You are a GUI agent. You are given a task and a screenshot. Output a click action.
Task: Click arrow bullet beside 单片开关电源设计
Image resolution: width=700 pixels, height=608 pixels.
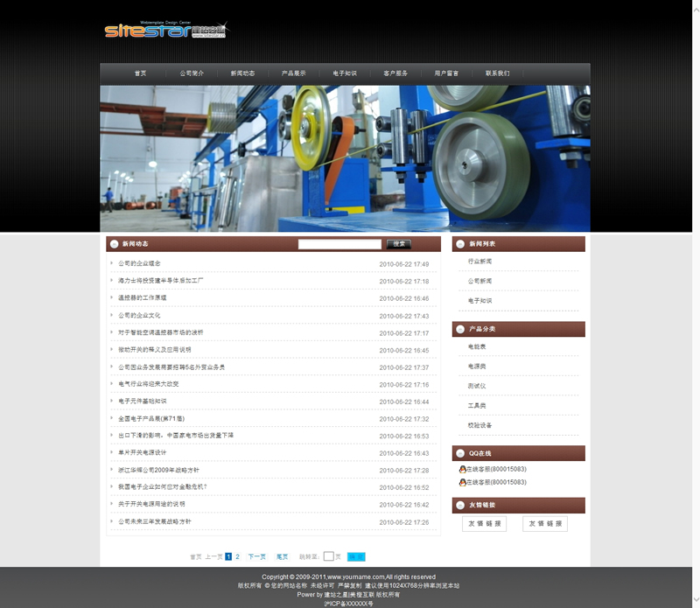[x=112, y=453]
